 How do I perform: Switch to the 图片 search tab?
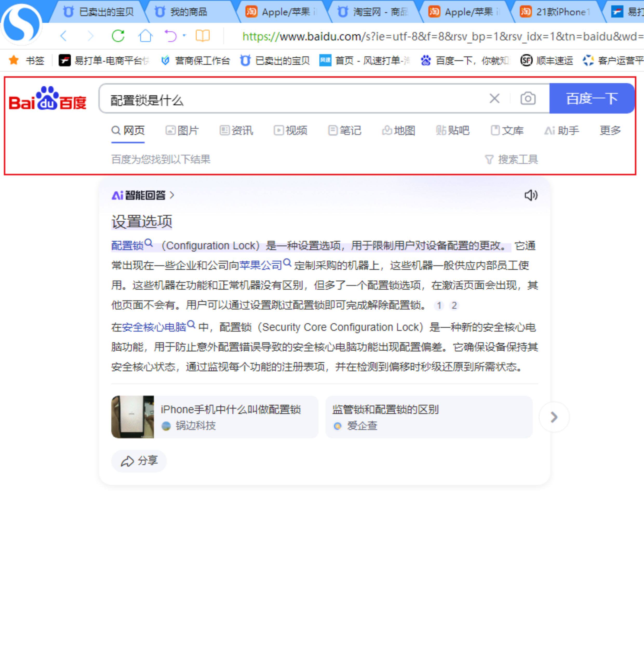point(182,130)
